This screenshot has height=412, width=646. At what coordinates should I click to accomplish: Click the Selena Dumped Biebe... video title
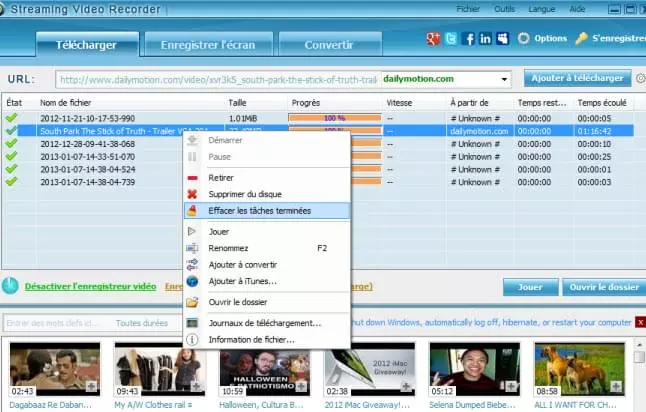coord(472,405)
